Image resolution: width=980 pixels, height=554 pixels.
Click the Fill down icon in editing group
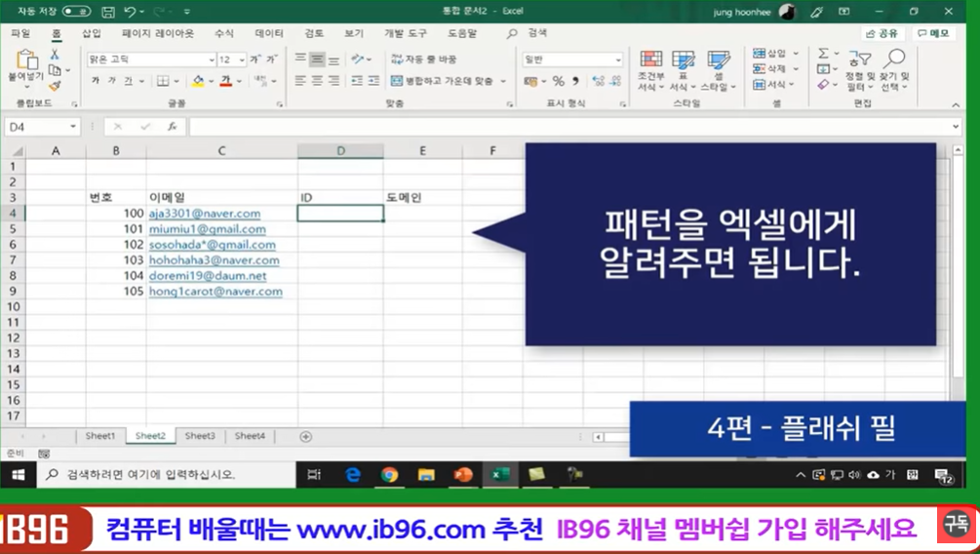(824, 69)
